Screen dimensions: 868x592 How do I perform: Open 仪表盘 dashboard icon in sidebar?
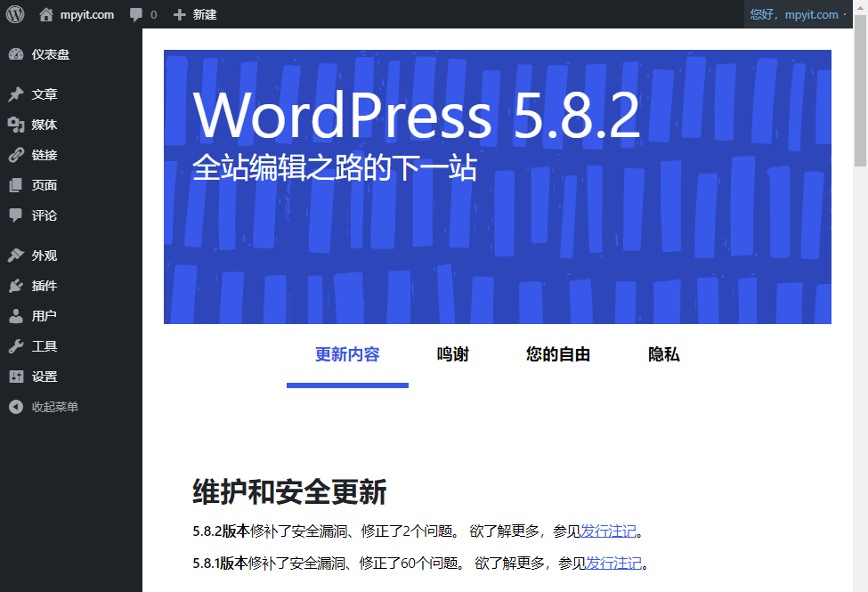pyautogui.click(x=16, y=54)
